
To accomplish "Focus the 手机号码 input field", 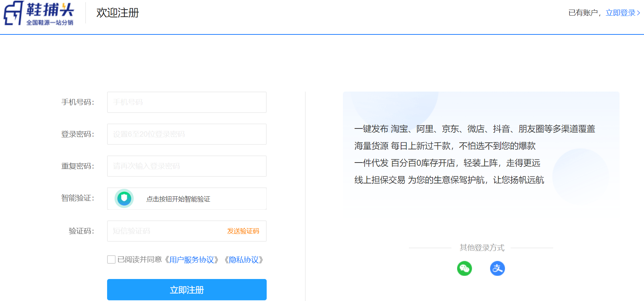I will pos(187,102).
